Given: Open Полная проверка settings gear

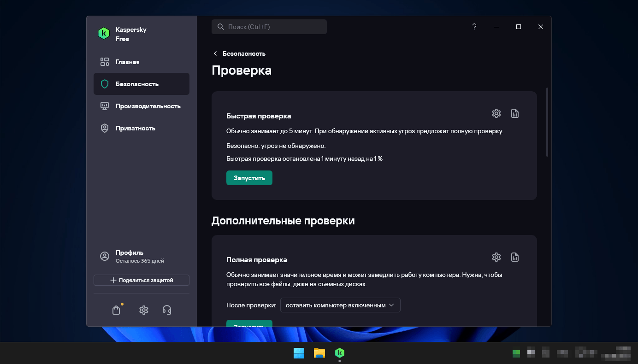Looking at the screenshot, I should (x=496, y=257).
